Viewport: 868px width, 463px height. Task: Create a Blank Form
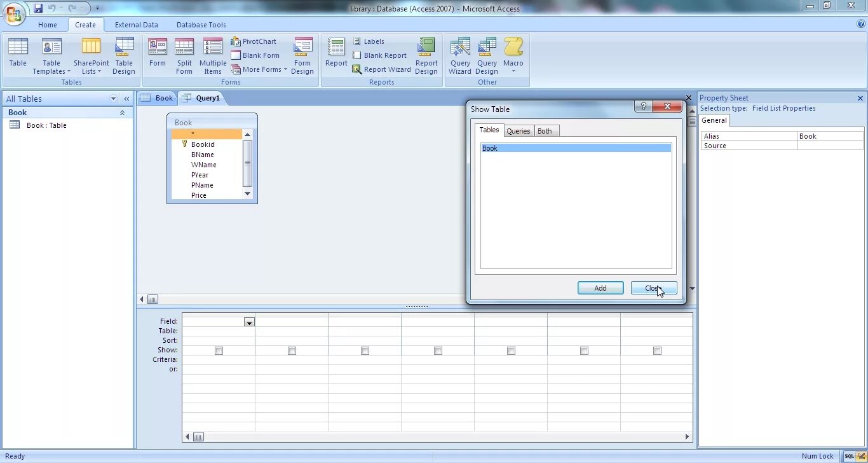[255, 55]
